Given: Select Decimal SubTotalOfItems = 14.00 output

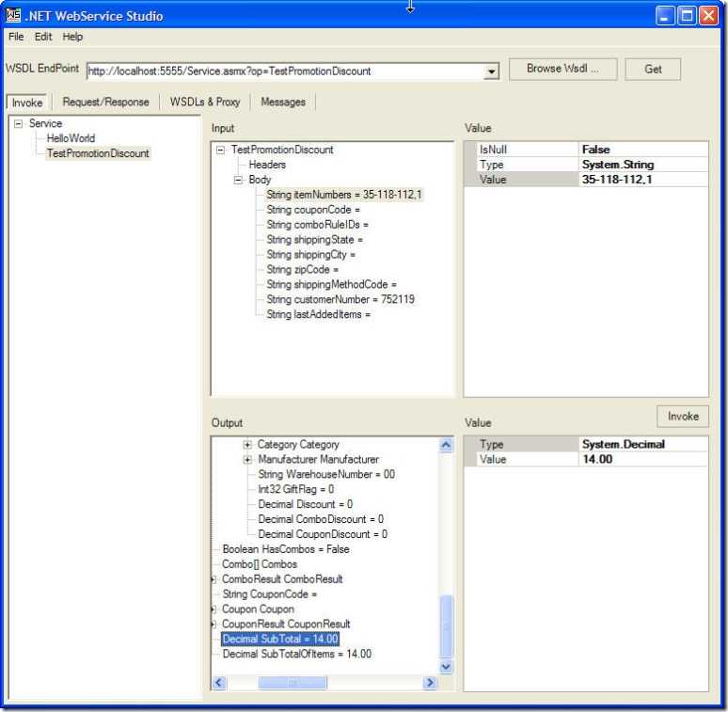Looking at the screenshot, I should coord(296,654).
